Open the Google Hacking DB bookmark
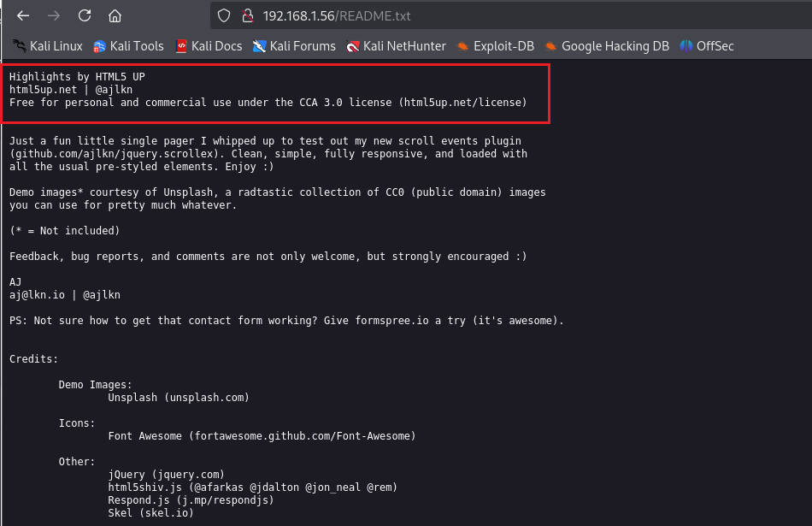Screen dimensions: 812x526 click(x=607, y=46)
